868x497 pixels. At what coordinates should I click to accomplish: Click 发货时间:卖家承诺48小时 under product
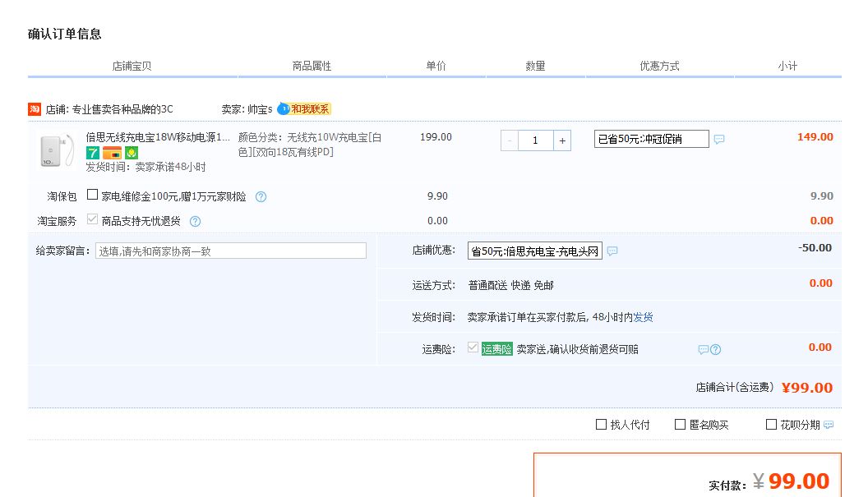click(x=145, y=167)
